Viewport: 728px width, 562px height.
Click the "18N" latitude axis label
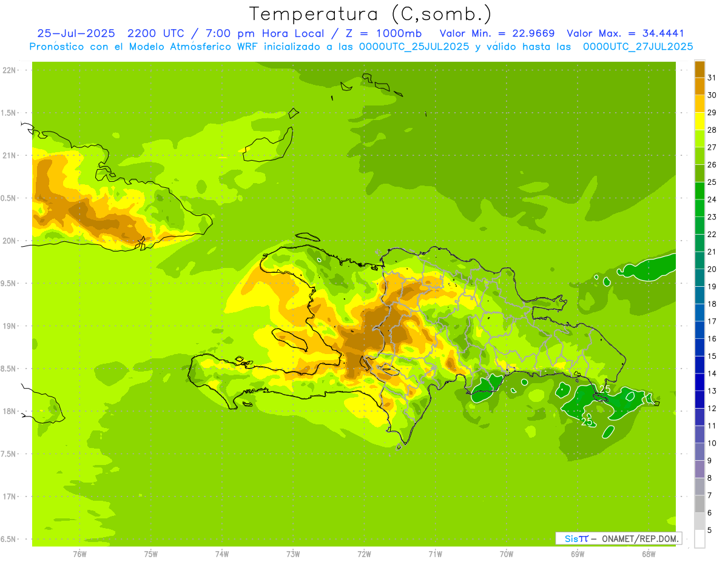click(9, 411)
